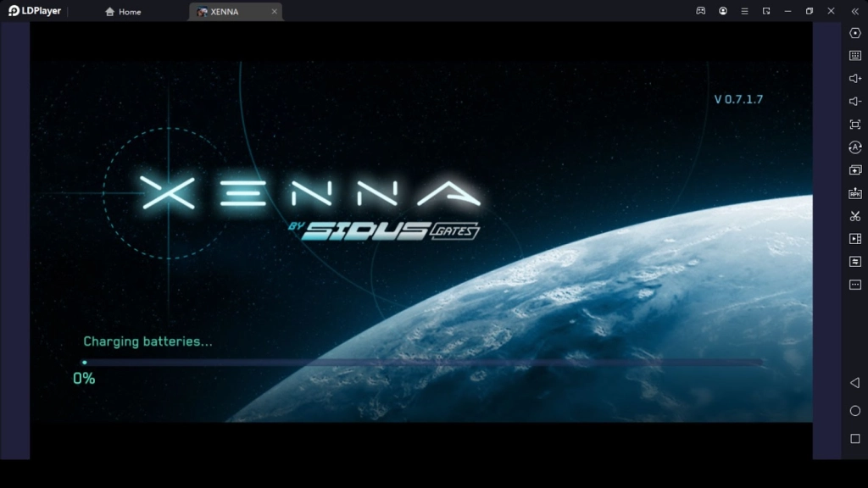This screenshot has width=868, height=488.
Task: Open the operation recorder sync icon
Action: pyautogui.click(x=854, y=147)
